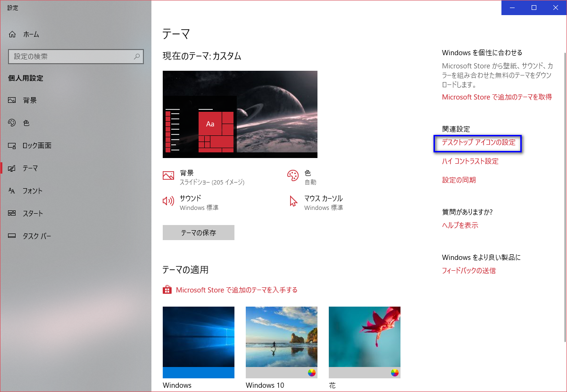Apply the Windows 10 beach theme thumbnail
Screen dimensions: 567x392
click(281, 336)
